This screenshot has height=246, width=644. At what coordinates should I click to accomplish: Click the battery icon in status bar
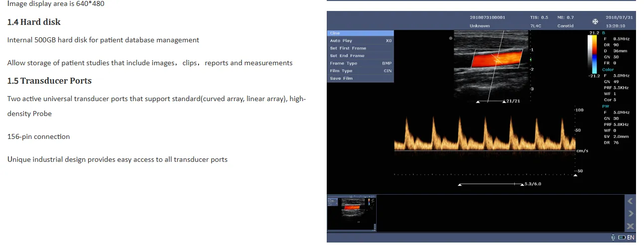tap(623, 238)
